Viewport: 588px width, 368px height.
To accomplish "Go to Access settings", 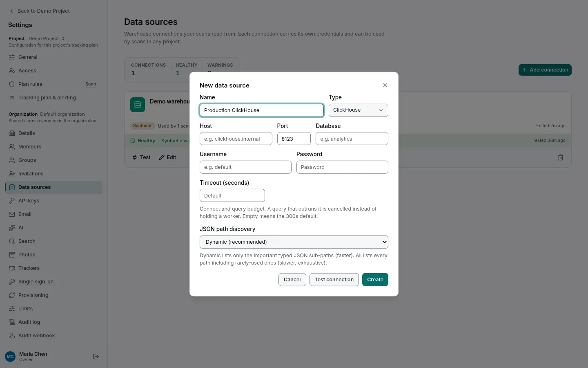I will point(53,71).
